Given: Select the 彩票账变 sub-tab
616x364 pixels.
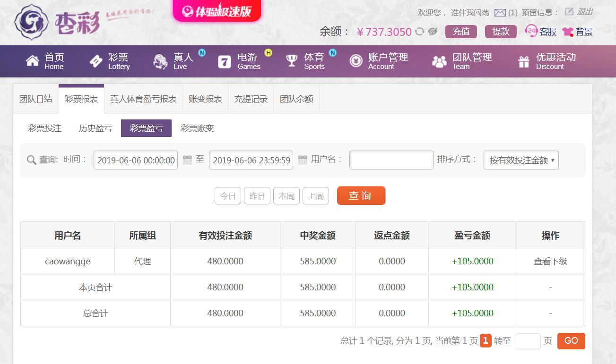Looking at the screenshot, I should point(197,128).
